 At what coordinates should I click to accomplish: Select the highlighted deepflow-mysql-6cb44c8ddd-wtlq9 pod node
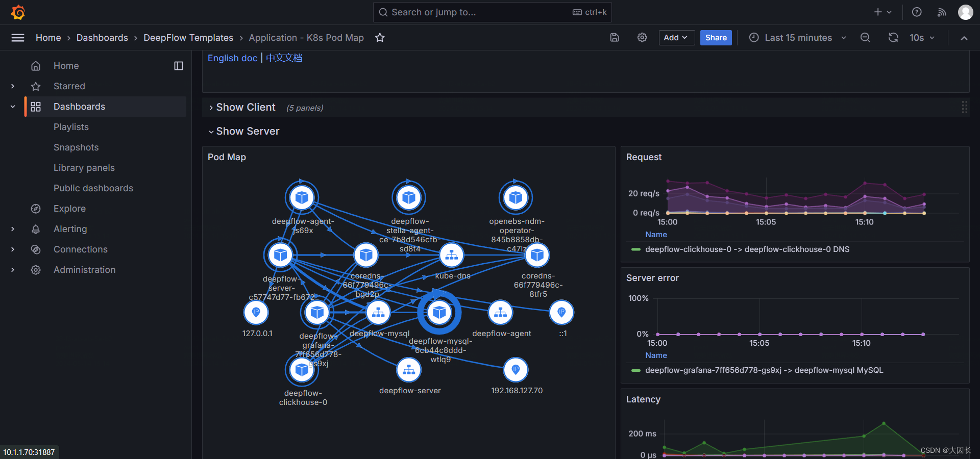439,312
